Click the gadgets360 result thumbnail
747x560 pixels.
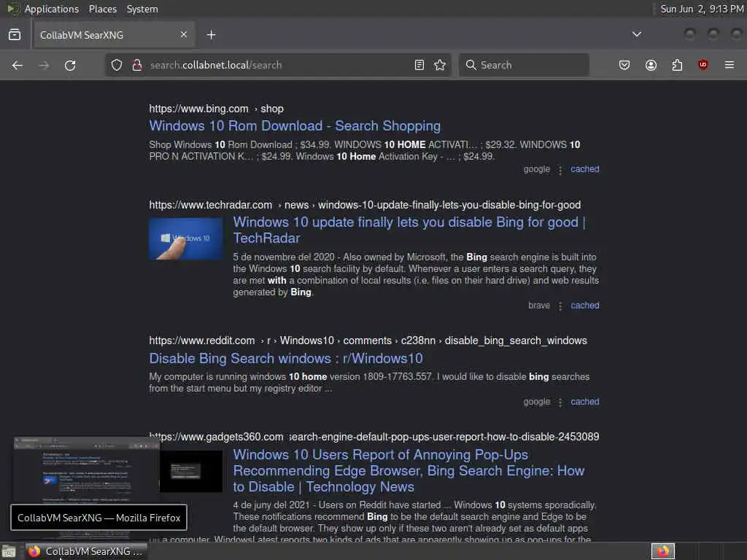tap(191, 472)
